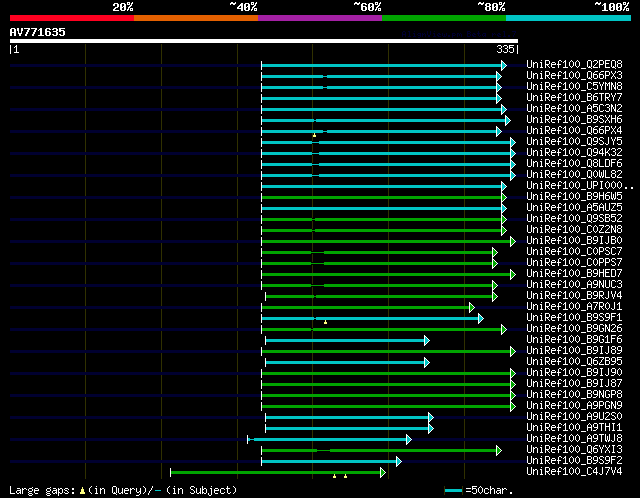Click the Q2PEQ8 cyan alignment bar
640x498 pixels.
[382, 65]
